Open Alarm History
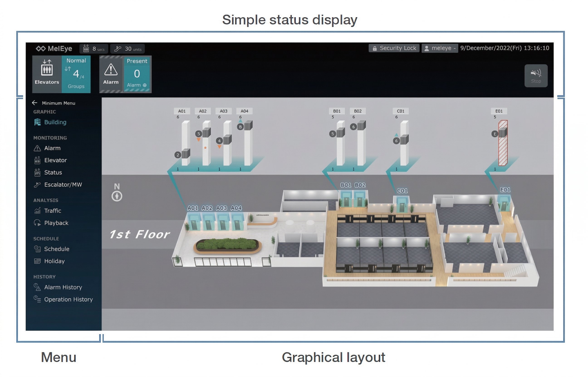 pyautogui.click(x=63, y=287)
